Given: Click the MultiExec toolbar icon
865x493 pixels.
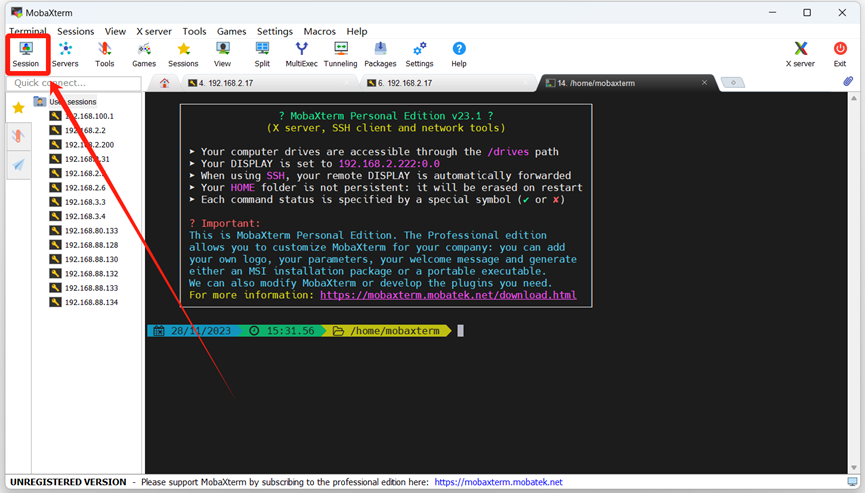Looking at the screenshot, I should 302,54.
